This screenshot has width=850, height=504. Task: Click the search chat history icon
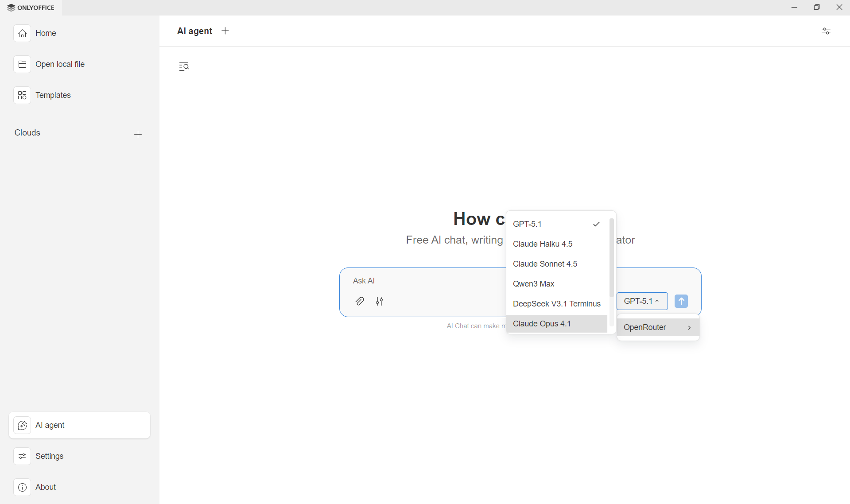click(x=184, y=66)
